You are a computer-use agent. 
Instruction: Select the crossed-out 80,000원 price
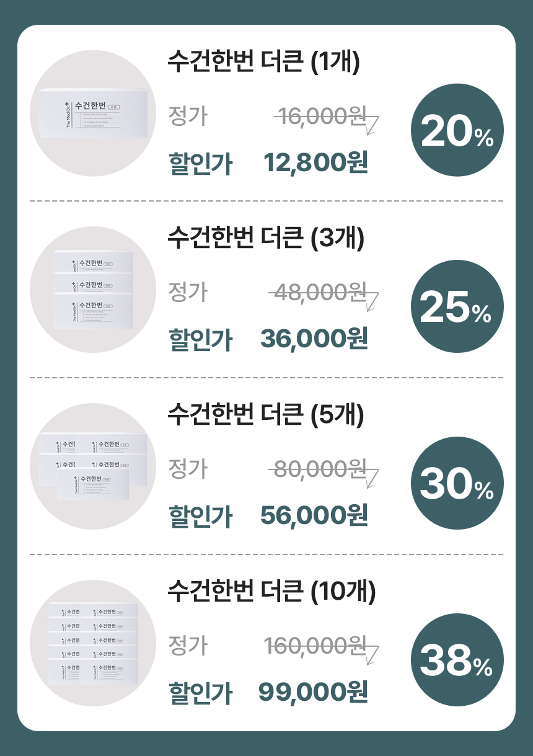[x=320, y=469]
